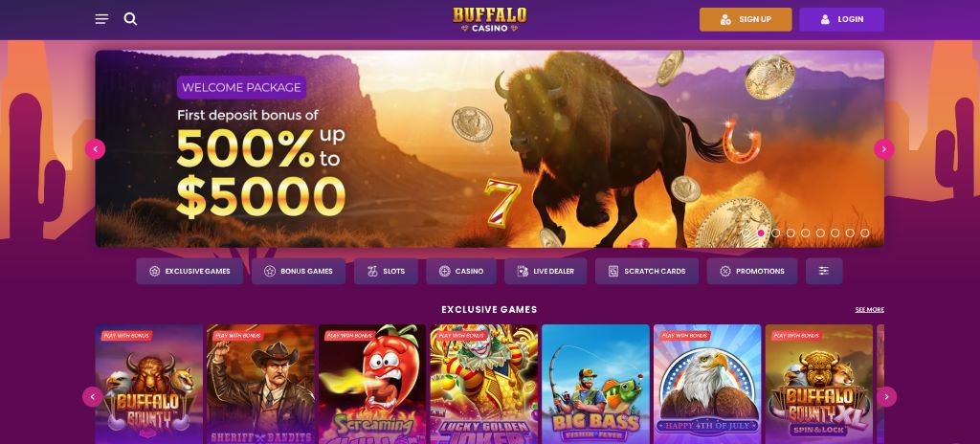Slide exclusive games carousel left
The width and height of the screenshot is (980, 444).
tap(93, 396)
